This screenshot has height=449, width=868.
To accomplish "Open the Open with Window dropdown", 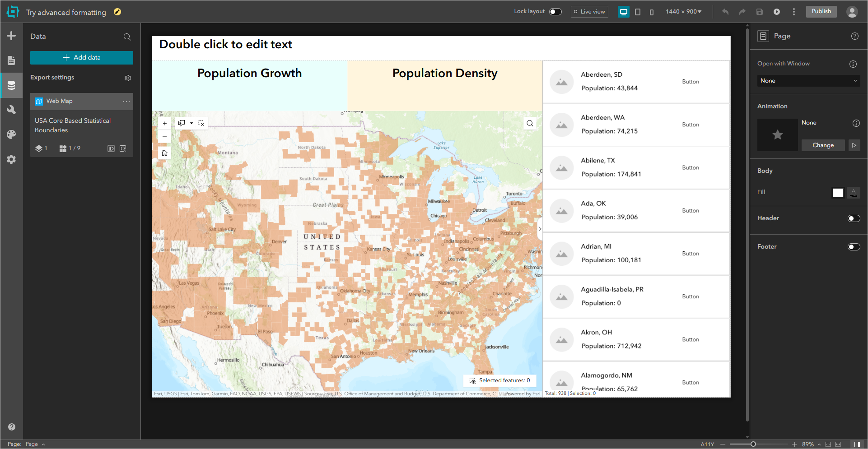I will tap(809, 81).
